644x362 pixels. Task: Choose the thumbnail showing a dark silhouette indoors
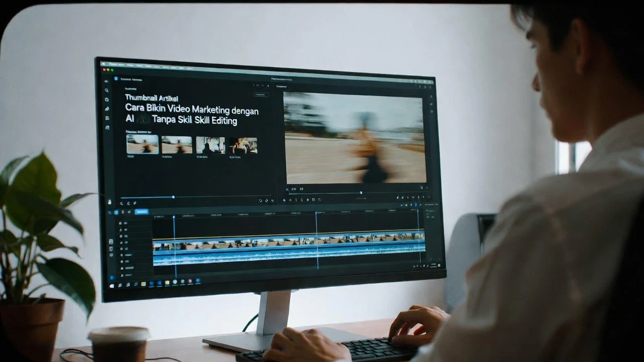[210, 145]
